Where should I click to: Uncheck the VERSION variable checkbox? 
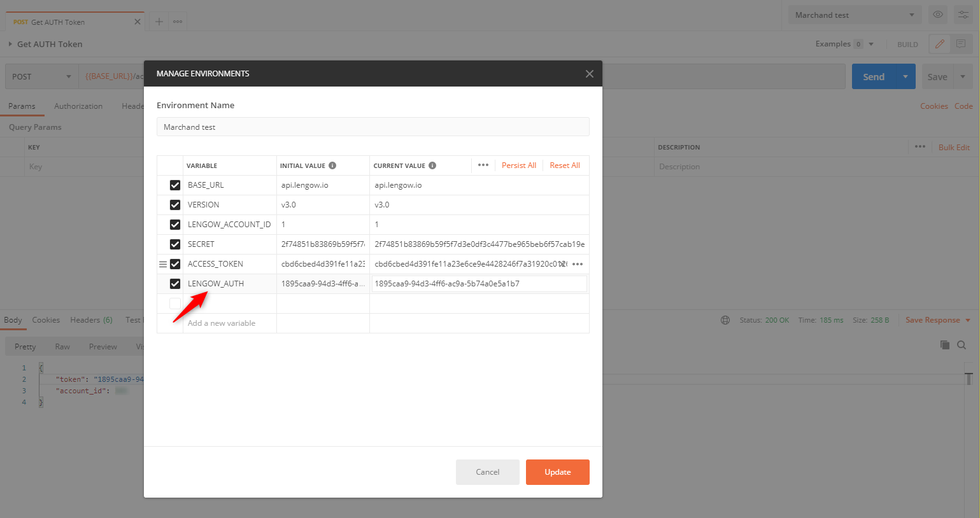pyautogui.click(x=175, y=205)
